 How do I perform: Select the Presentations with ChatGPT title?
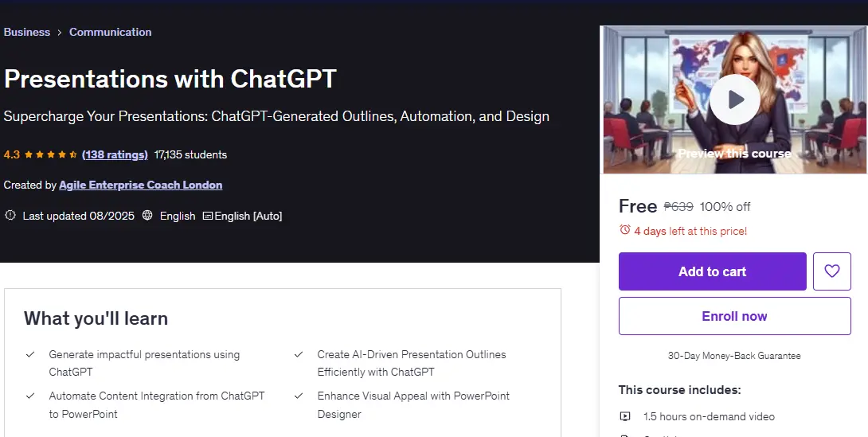(170, 79)
